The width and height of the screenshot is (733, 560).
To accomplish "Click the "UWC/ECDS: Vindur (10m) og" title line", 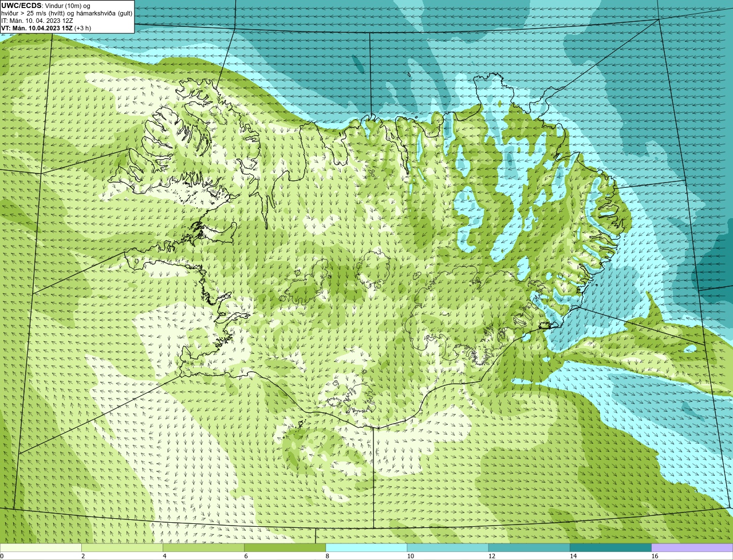I will click(46, 5).
